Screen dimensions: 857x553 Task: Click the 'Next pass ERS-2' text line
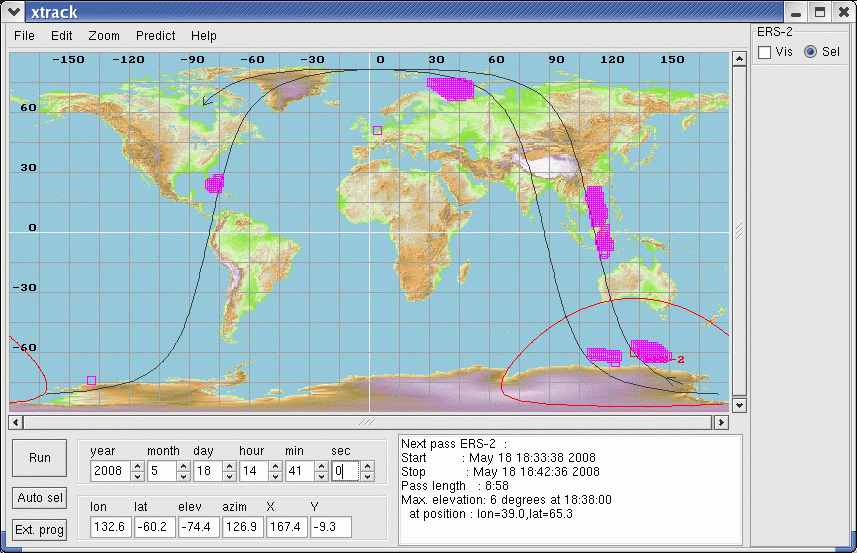454,444
